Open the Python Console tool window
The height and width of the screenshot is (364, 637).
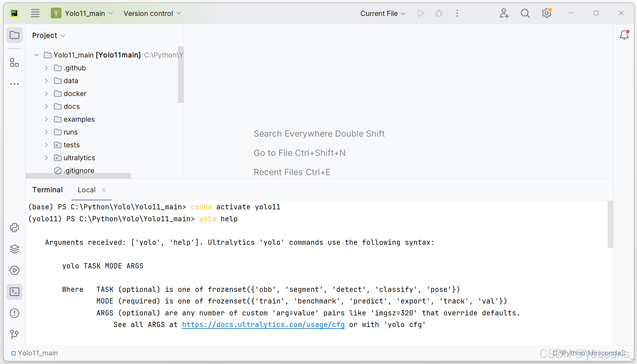point(14,228)
